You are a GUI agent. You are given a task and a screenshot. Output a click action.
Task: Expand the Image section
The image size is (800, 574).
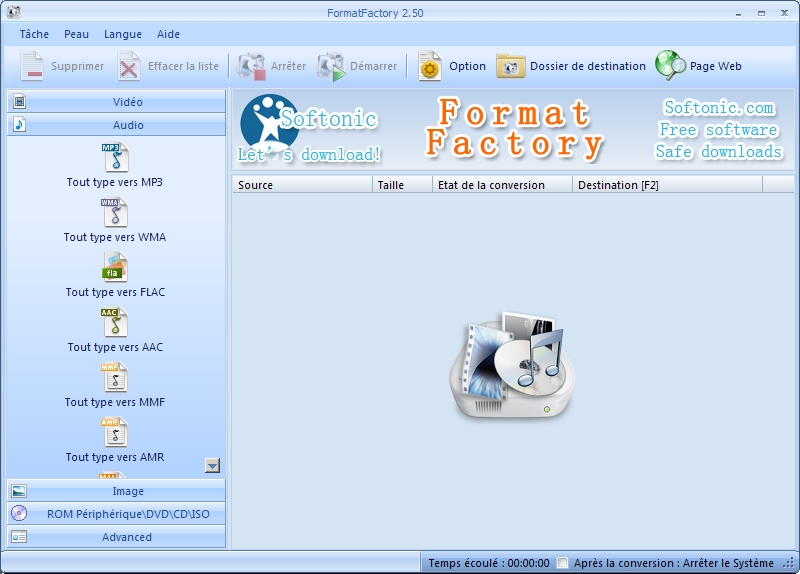[x=116, y=491]
